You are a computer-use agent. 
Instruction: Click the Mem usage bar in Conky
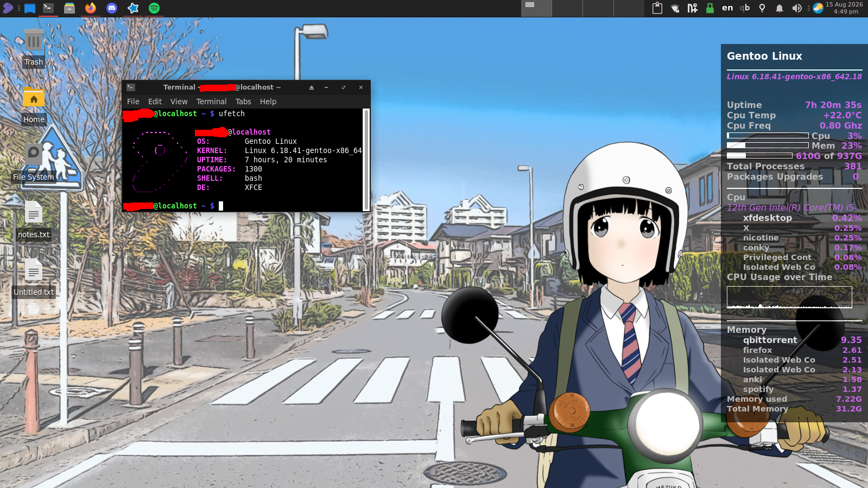[x=768, y=145]
